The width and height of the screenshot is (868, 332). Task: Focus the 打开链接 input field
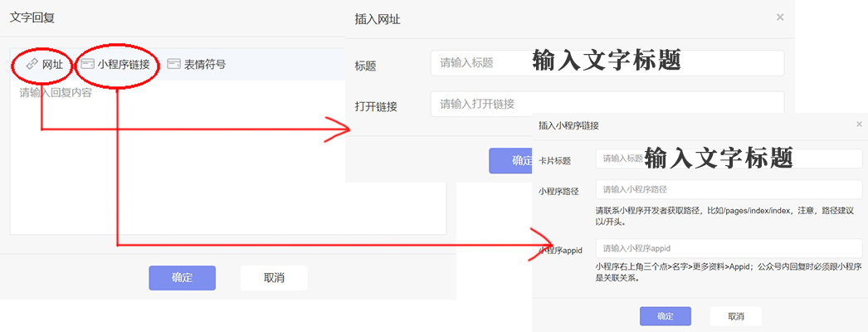607,104
